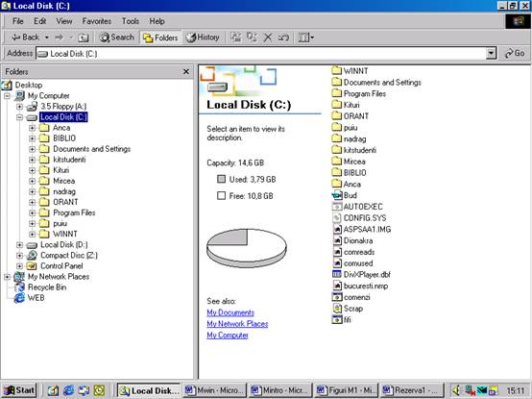Open the File menu
This screenshot has height=399, width=532.
coord(17,21)
